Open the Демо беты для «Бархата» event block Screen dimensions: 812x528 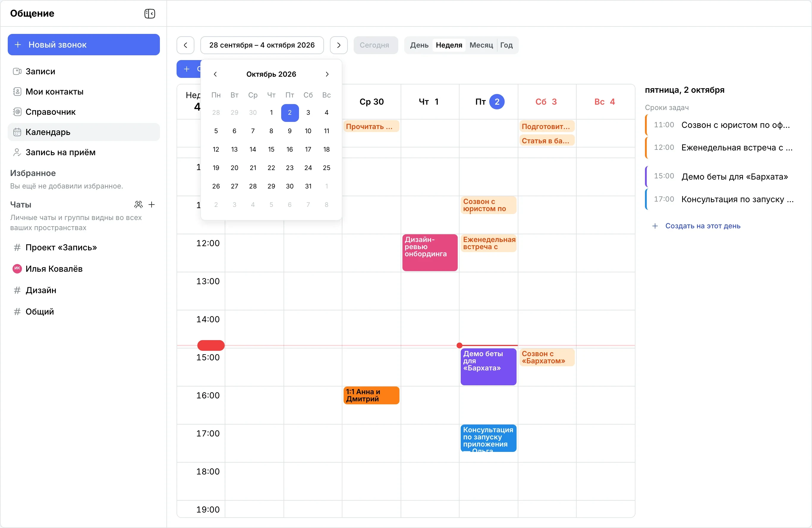pyautogui.click(x=488, y=367)
